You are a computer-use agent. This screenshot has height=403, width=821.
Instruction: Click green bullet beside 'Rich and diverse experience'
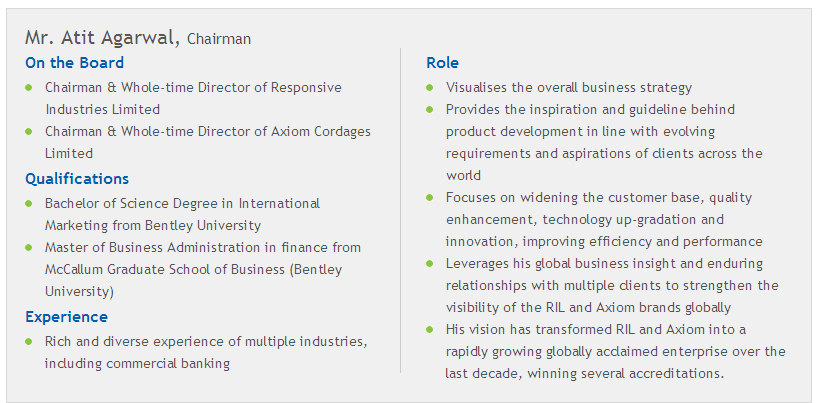(x=29, y=341)
